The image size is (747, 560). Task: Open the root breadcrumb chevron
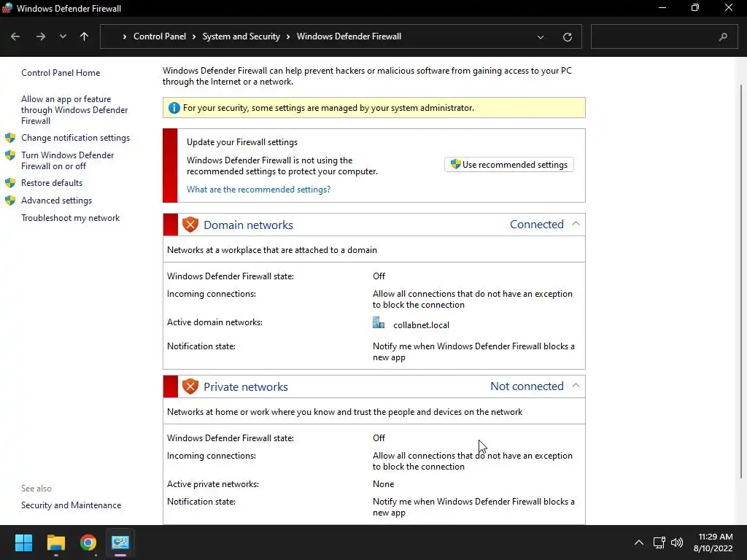click(125, 36)
